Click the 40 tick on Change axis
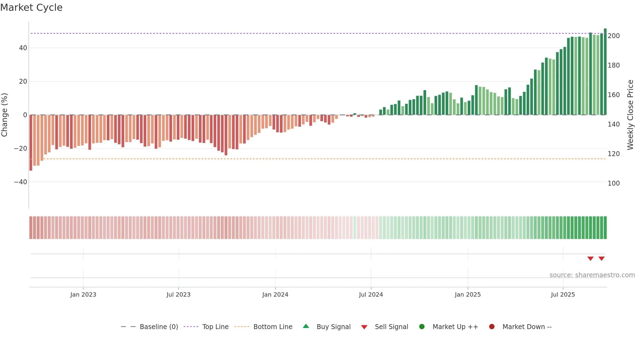 (23, 48)
